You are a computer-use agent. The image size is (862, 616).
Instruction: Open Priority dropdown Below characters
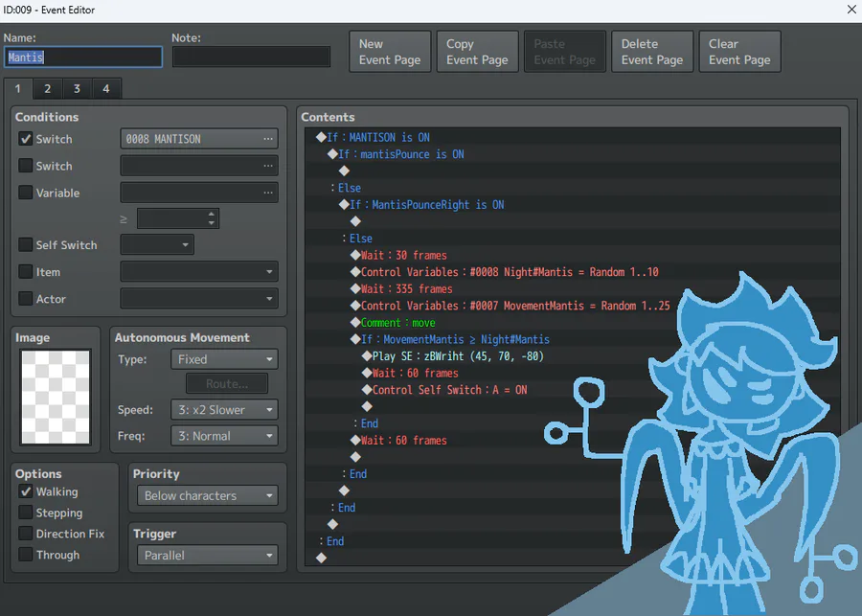tap(208, 495)
